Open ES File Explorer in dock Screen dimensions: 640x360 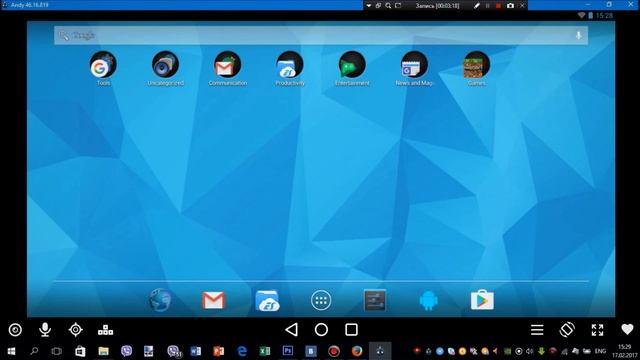coord(267,300)
